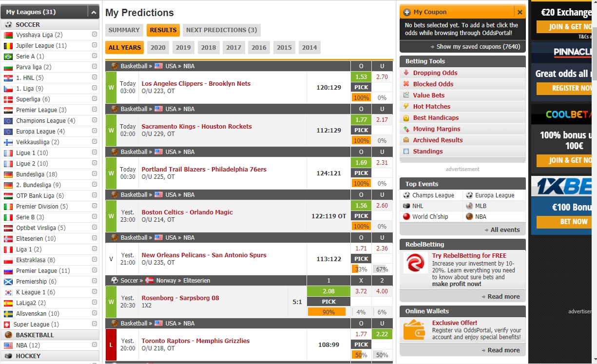
Task: Click the Brazil flag beside Serie A
Action: [8, 57]
